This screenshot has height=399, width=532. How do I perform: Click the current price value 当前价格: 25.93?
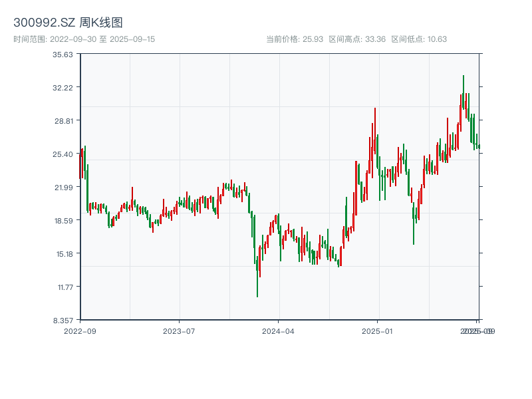pos(295,39)
